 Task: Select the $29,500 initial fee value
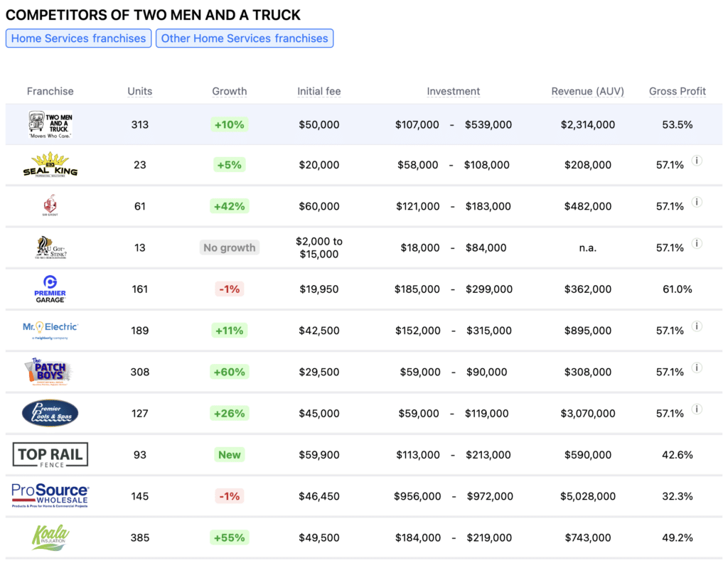click(319, 372)
